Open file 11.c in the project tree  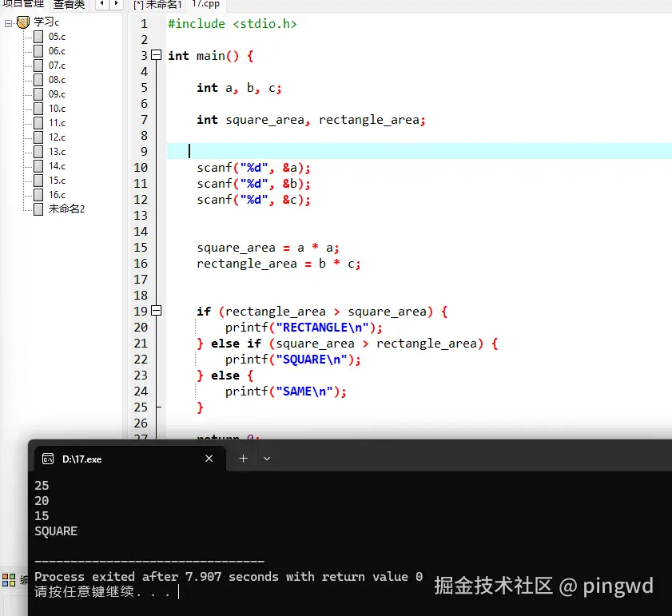(57, 123)
